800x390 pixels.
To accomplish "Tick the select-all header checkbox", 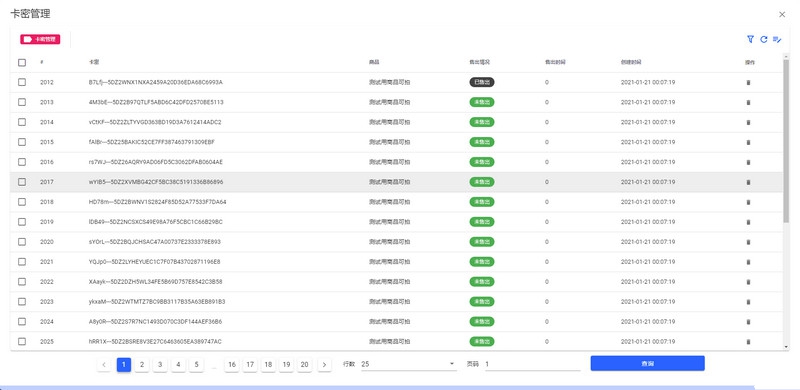I will [x=22, y=62].
